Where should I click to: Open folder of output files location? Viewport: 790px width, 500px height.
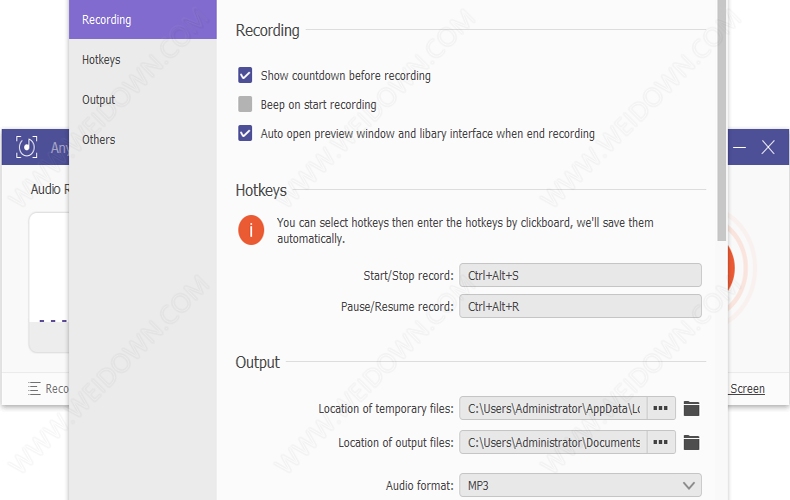691,443
